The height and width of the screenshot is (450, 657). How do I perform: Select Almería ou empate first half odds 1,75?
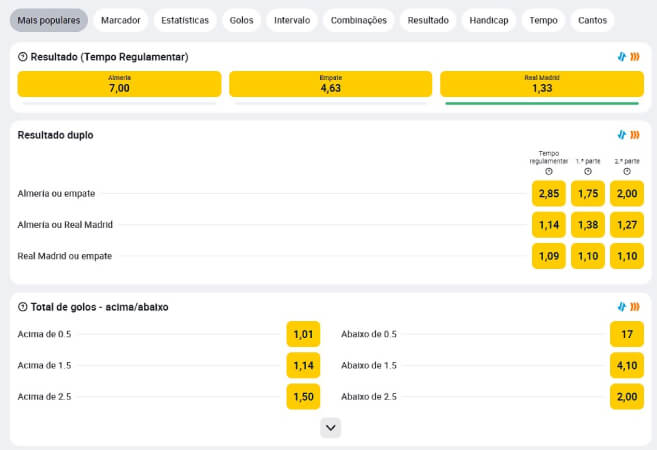point(588,194)
